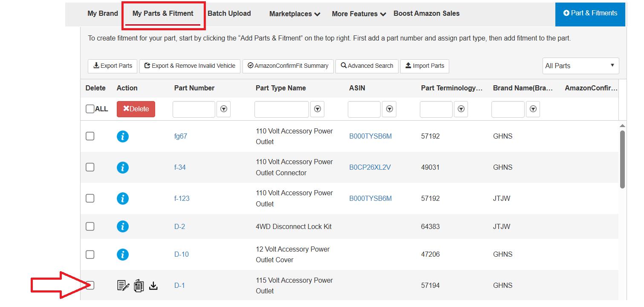The image size is (644, 307).
Task: Select the checkbox for part D-10
Action: 90,254
